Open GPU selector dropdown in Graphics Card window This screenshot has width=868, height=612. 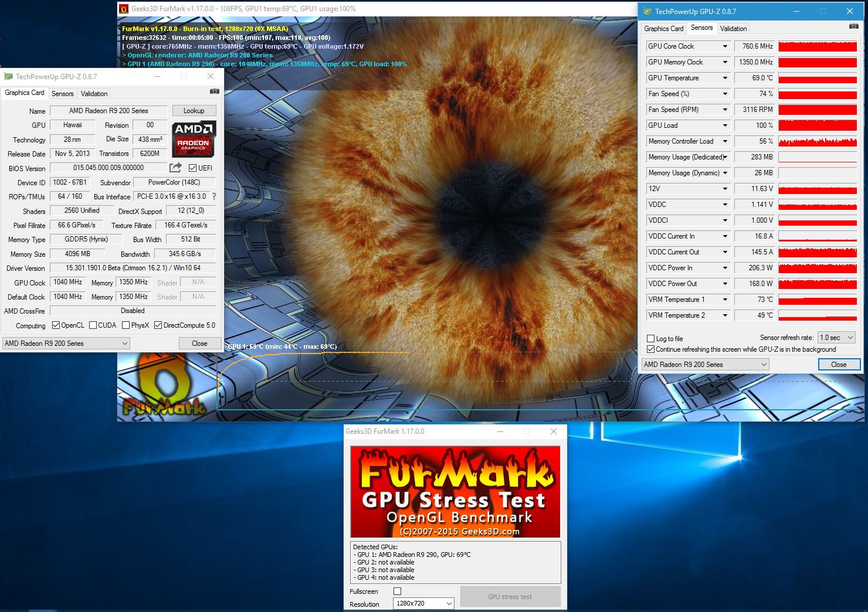[66, 344]
